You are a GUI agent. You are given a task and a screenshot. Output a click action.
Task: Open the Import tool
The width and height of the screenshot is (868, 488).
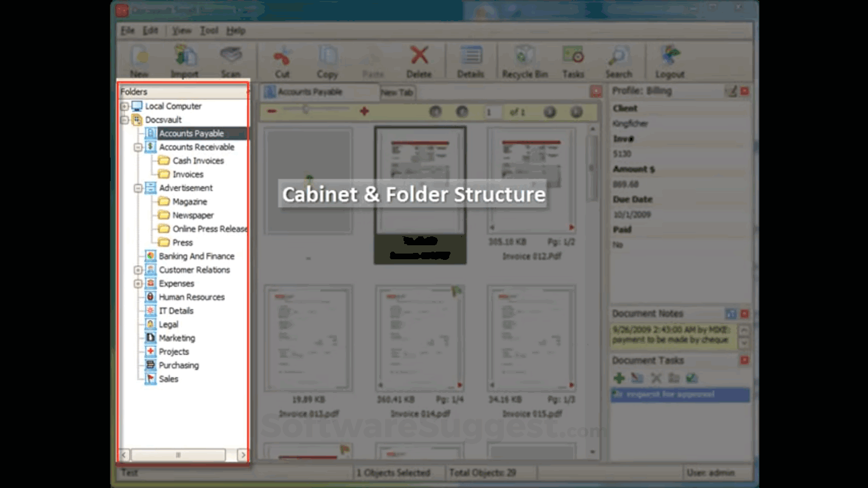click(x=184, y=57)
